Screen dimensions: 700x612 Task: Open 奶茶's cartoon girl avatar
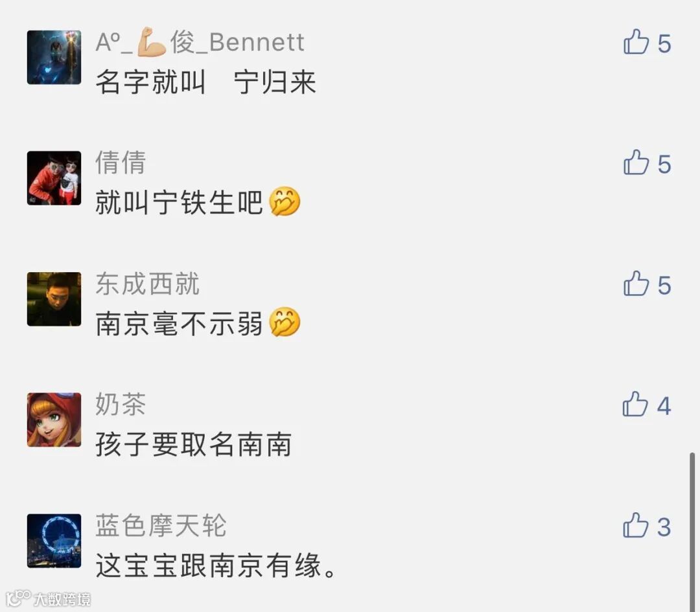pyautogui.click(x=54, y=420)
